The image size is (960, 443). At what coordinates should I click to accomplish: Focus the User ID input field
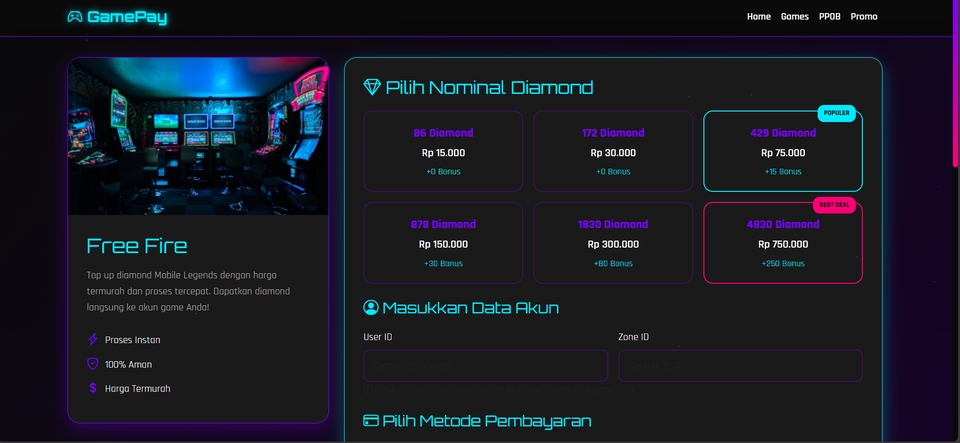[x=486, y=366]
